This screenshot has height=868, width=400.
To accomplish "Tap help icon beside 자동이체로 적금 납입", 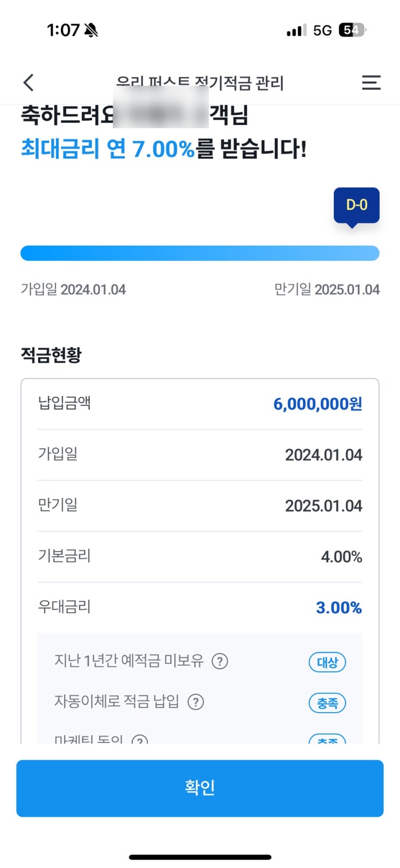I will pyautogui.click(x=195, y=702).
